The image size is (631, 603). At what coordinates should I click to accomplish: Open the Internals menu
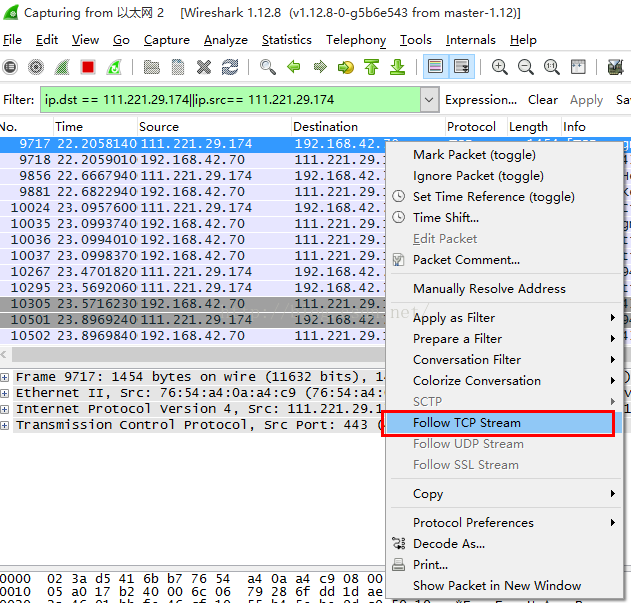[x=470, y=40]
